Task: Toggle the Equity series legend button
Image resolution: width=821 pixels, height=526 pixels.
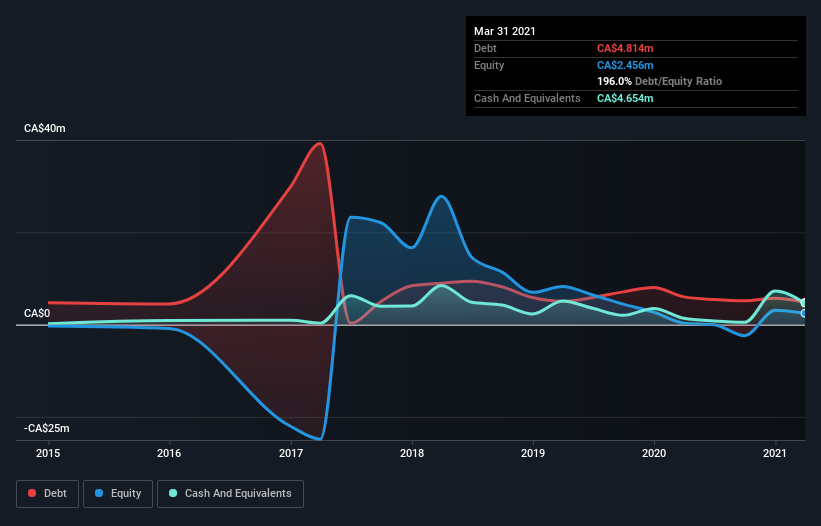Action: (x=118, y=494)
